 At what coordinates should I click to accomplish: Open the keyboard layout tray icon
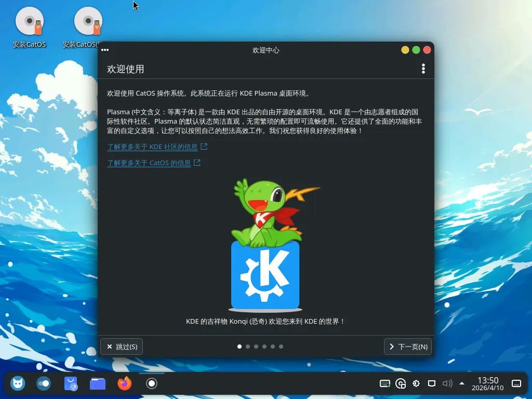click(385, 384)
